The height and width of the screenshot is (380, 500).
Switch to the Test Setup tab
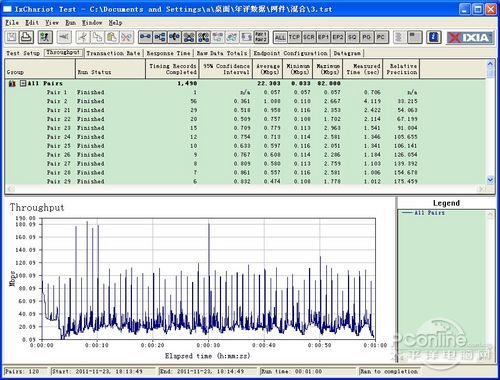(x=23, y=53)
